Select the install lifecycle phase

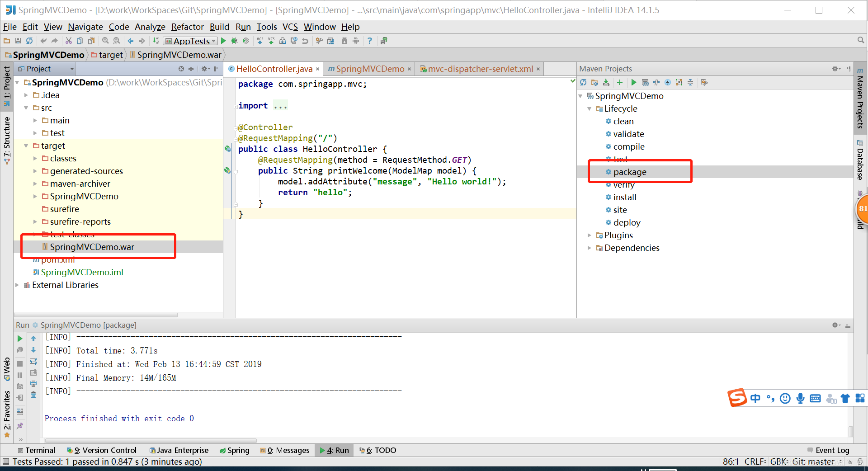[625, 198]
